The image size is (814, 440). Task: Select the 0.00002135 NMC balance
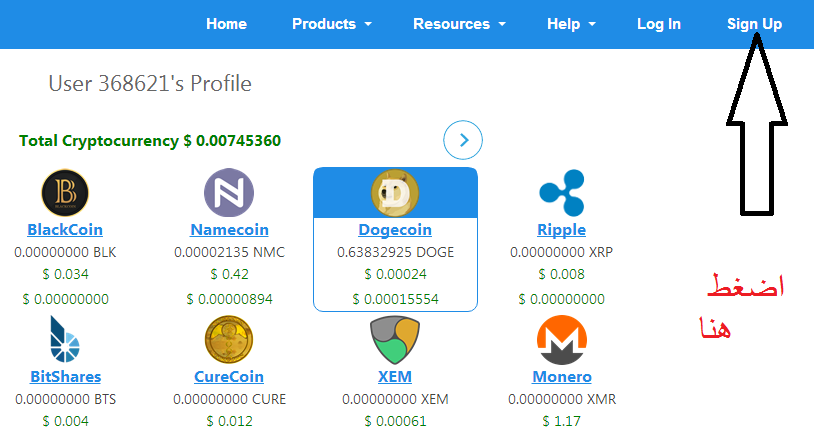pyautogui.click(x=229, y=252)
